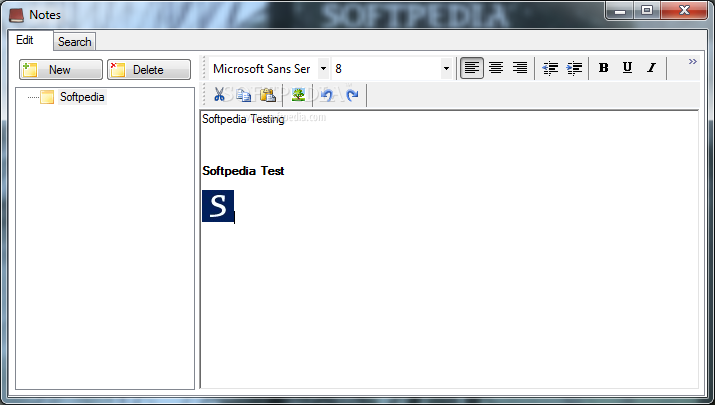Align text left
The height and width of the screenshot is (405, 715).
(x=471, y=68)
